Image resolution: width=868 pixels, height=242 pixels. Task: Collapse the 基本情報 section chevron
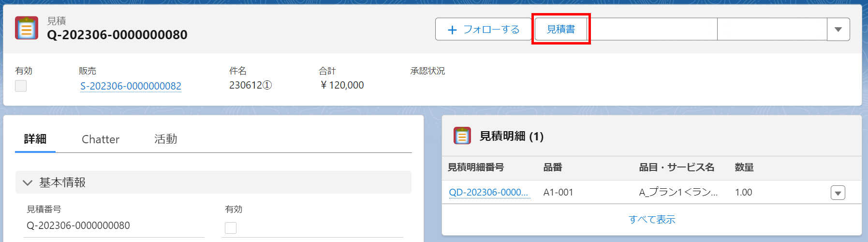point(28,182)
